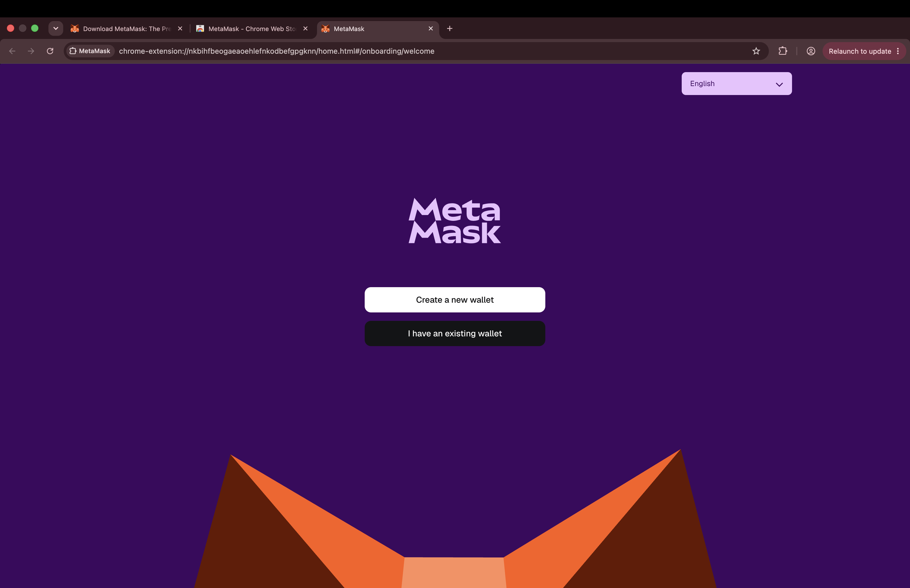Switch to MetaMask Chrome Web Store tab
Screen dimensions: 910x588
252,29
